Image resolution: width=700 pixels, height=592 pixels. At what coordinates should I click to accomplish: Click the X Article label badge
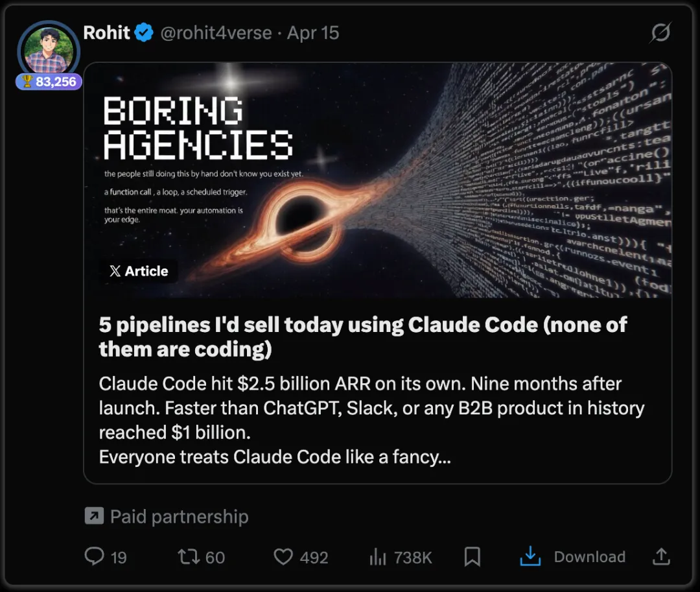point(139,271)
